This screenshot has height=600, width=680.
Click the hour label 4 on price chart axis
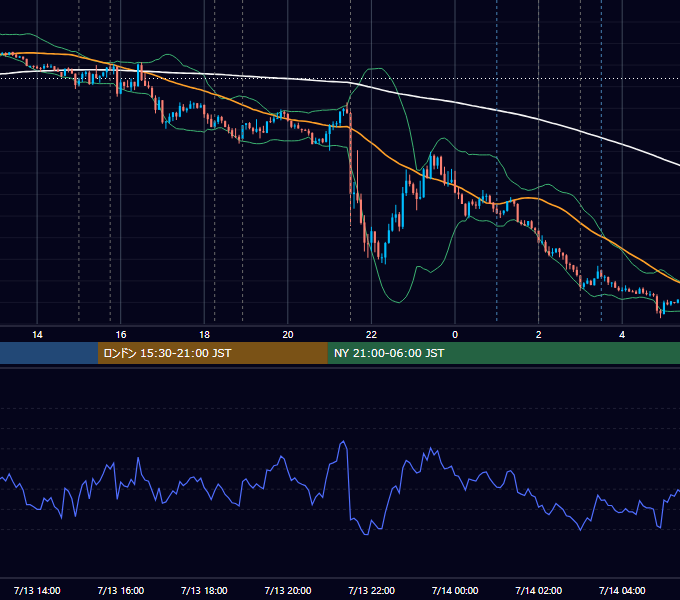pos(622,335)
